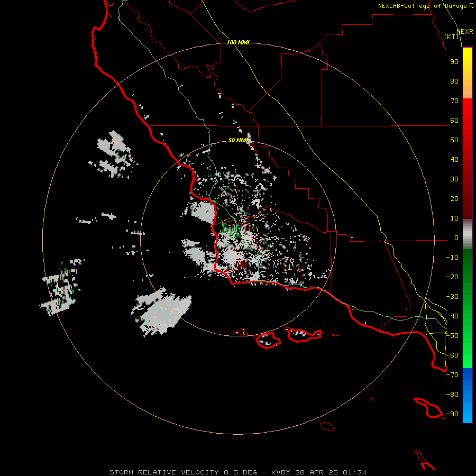Click the 10 value on the velocity scale
Image resolution: width=476 pixels, height=476 pixels.
pyautogui.click(x=454, y=218)
